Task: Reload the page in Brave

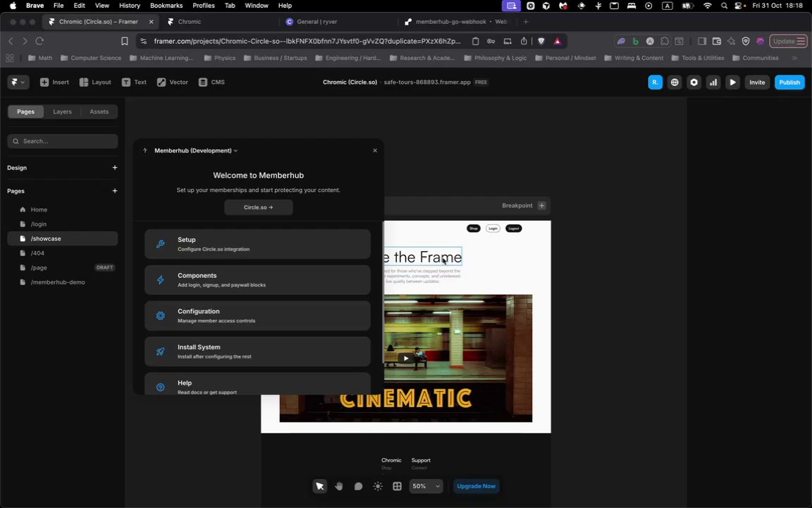Action: pyautogui.click(x=39, y=41)
